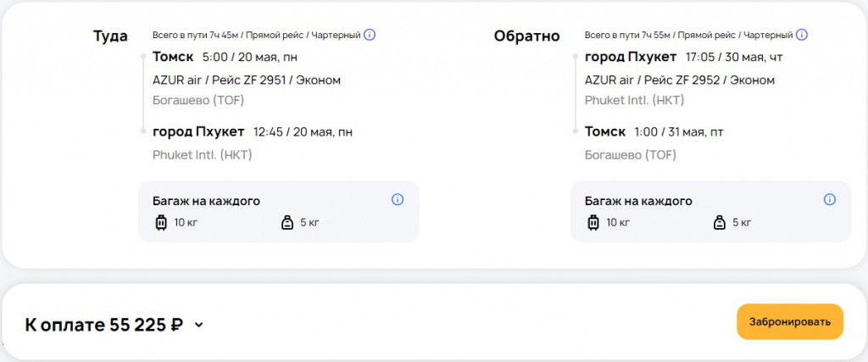
Task: Click the 10 кг suitcase icon for outbound flight
Action: click(x=159, y=223)
